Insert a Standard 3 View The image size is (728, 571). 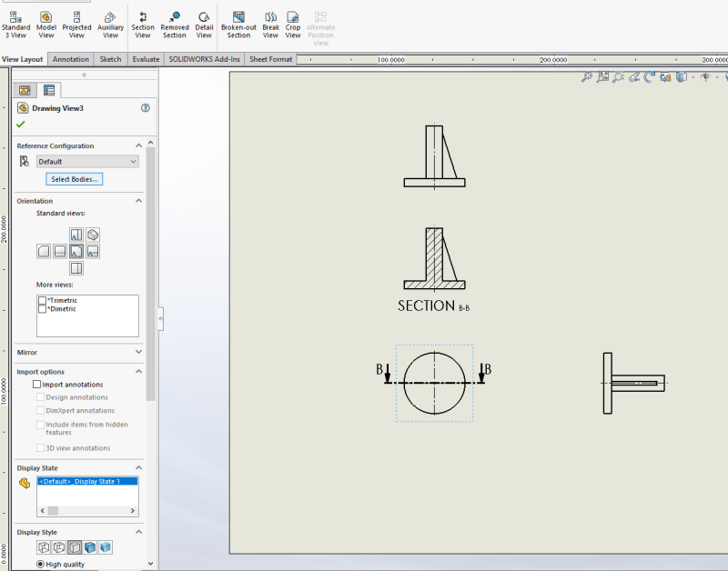coord(15,25)
